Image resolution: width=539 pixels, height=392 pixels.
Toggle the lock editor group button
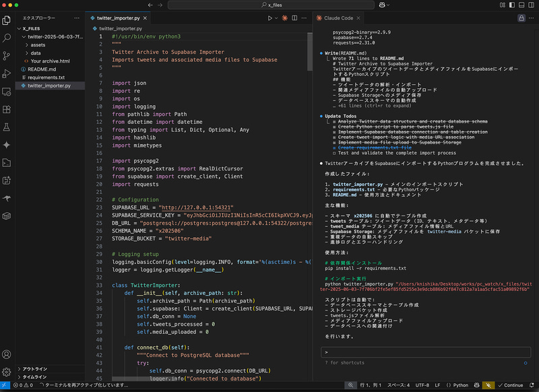point(521,18)
